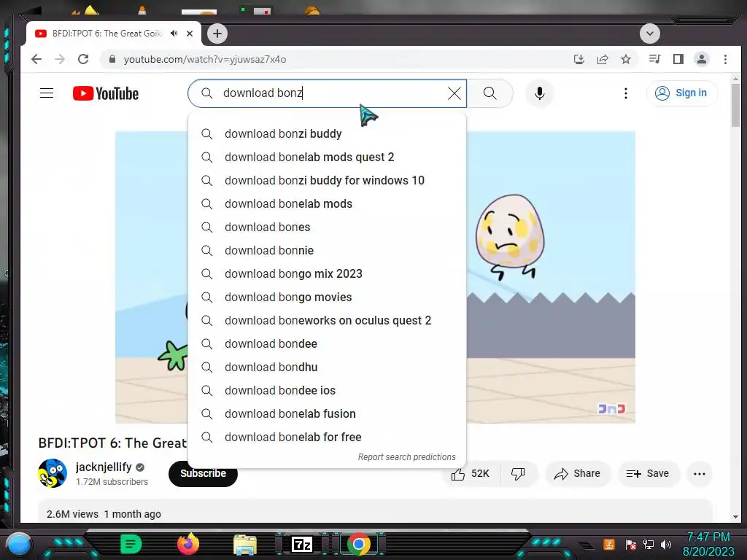747x560 pixels.
Task: Dislike the video
Action: tap(519, 474)
